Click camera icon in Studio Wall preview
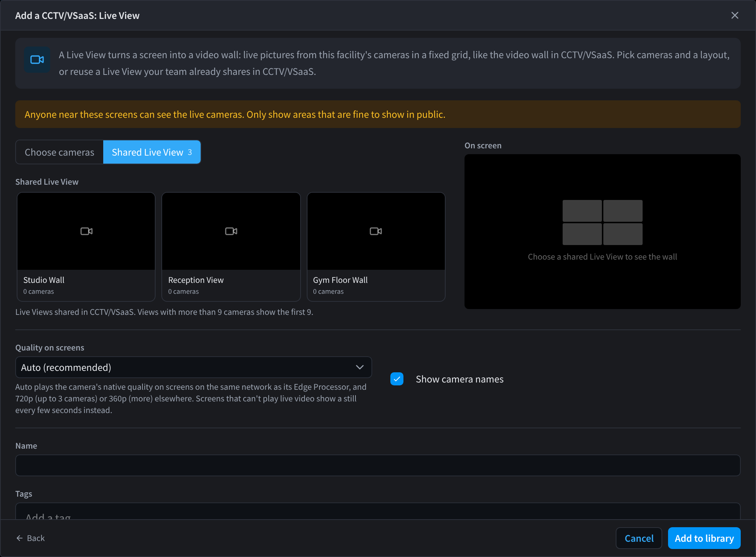 click(x=86, y=231)
